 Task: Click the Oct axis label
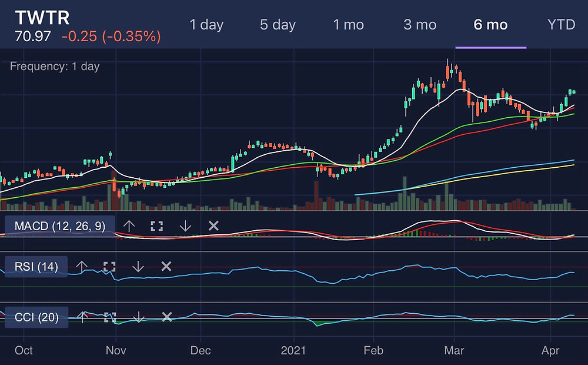24,350
